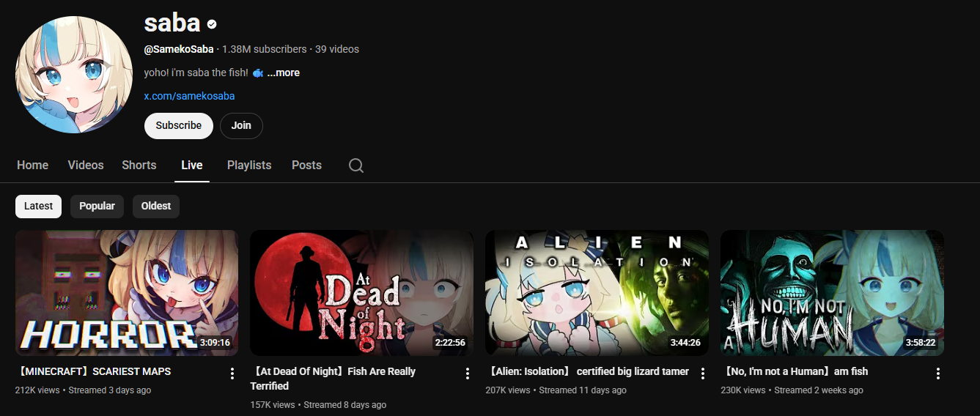Image resolution: width=980 pixels, height=416 pixels.
Task: Click the 1.38M subscribers text
Action: [x=264, y=49]
